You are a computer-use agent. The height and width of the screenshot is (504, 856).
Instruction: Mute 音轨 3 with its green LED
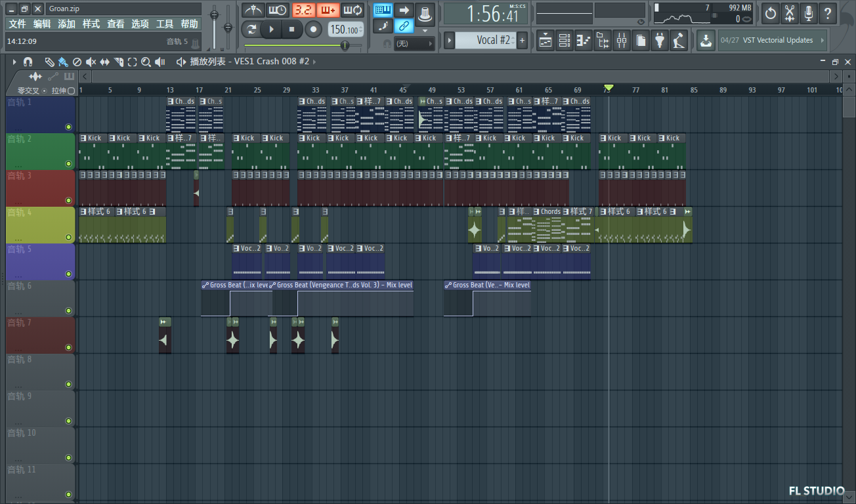coord(68,200)
